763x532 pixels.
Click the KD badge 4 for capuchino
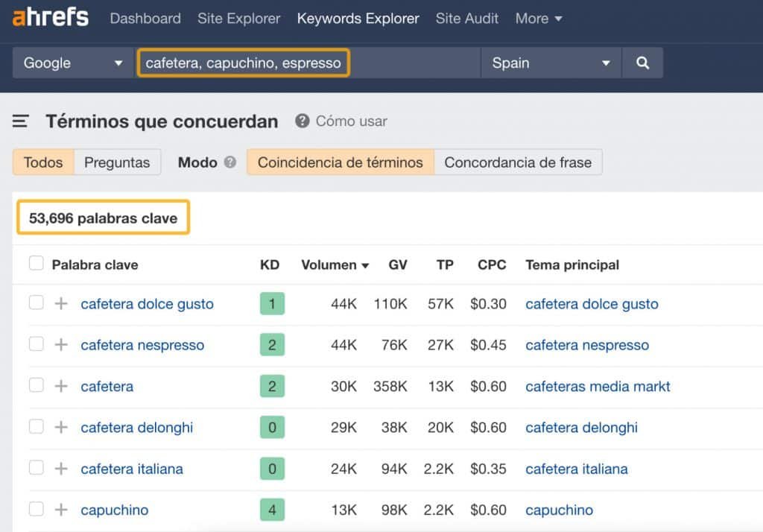[272, 510]
